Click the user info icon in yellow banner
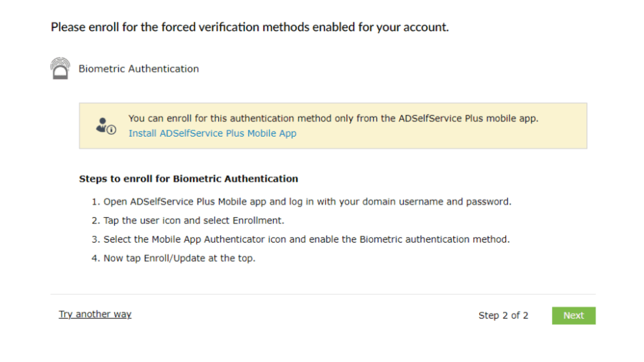 click(105, 125)
